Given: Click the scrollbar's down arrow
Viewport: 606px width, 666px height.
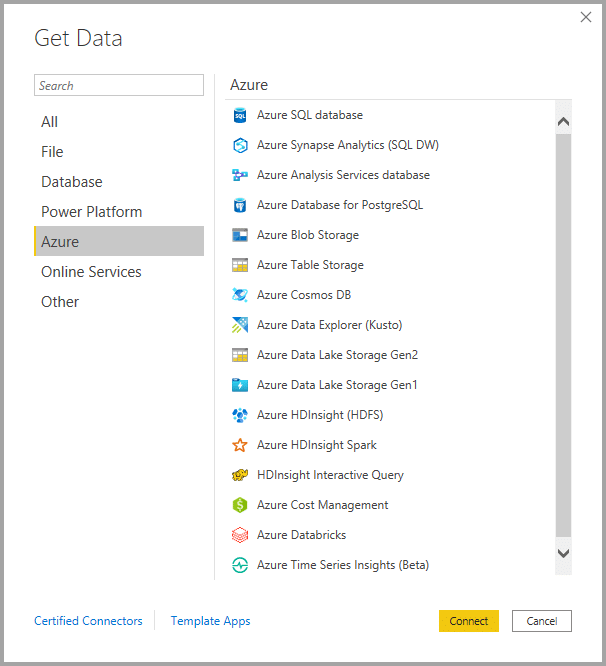Looking at the screenshot, I should (x=563, y=552).
